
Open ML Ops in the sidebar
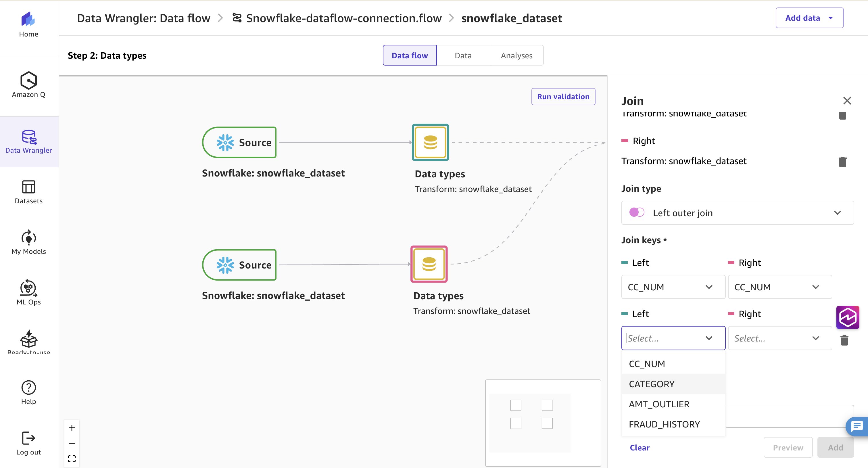[x=29, y=292]
